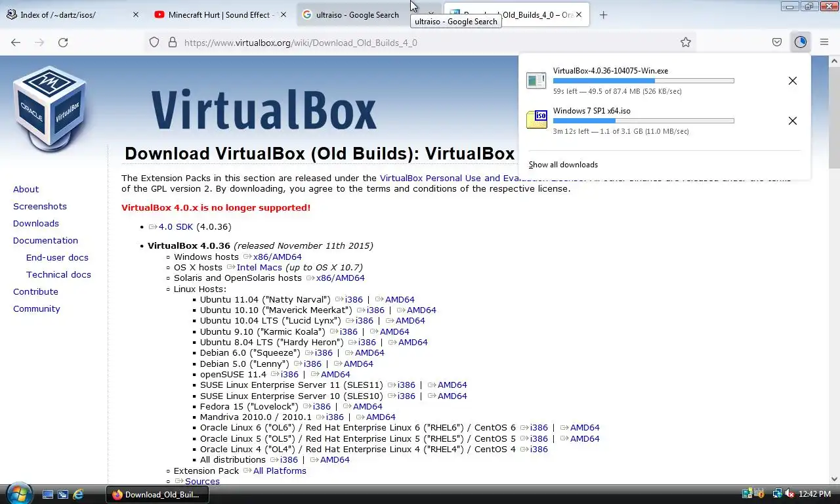Bookmark this page with the star icon
The width and height of the screenshot is (840, 504).
point(686,42)
